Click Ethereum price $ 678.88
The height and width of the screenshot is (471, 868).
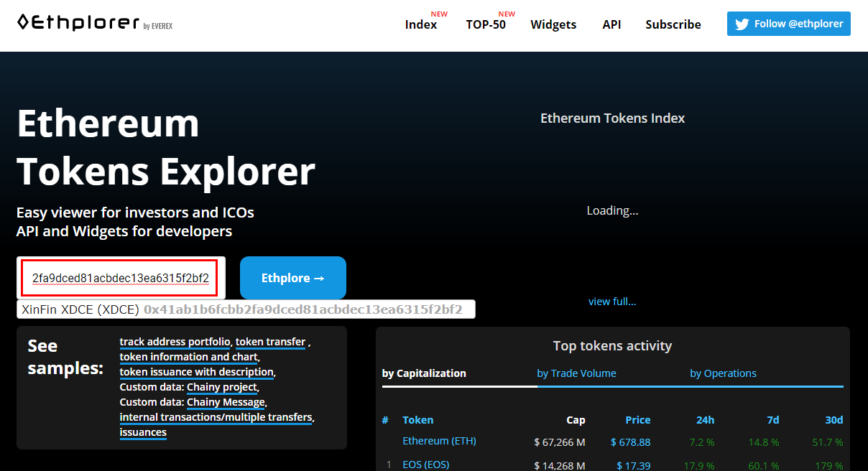point(630,442)
